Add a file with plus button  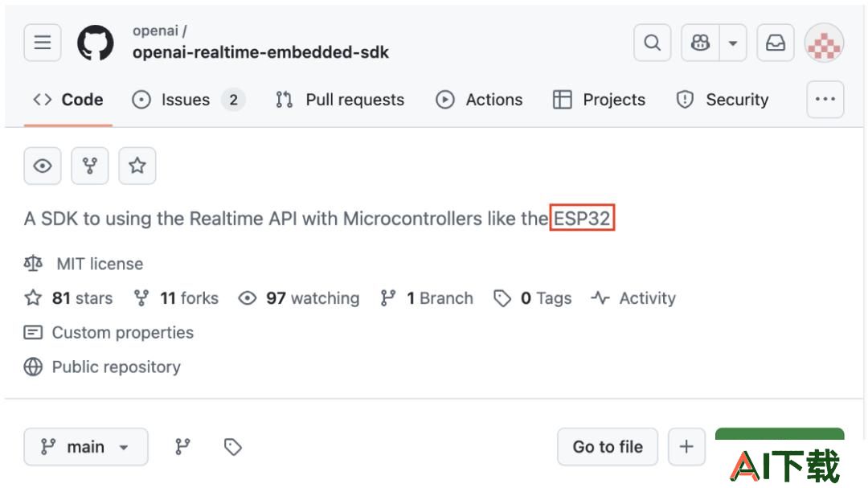tap(686, 446)
